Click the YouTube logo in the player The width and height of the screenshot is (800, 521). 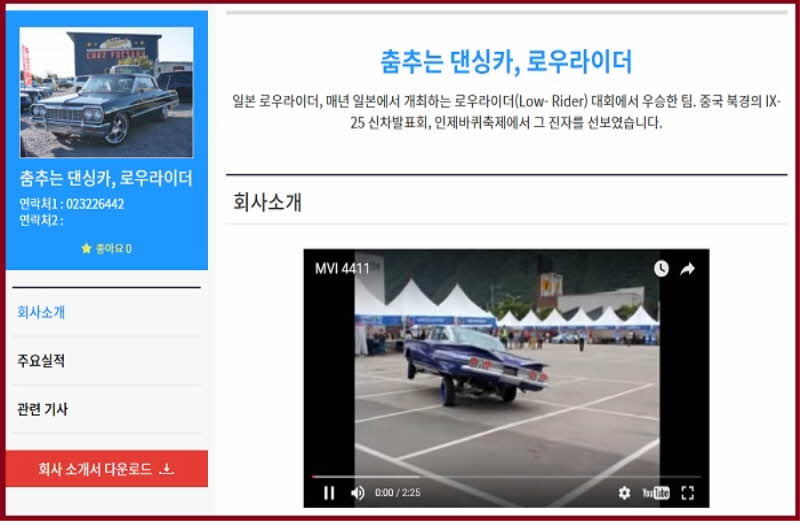[656, 492]
